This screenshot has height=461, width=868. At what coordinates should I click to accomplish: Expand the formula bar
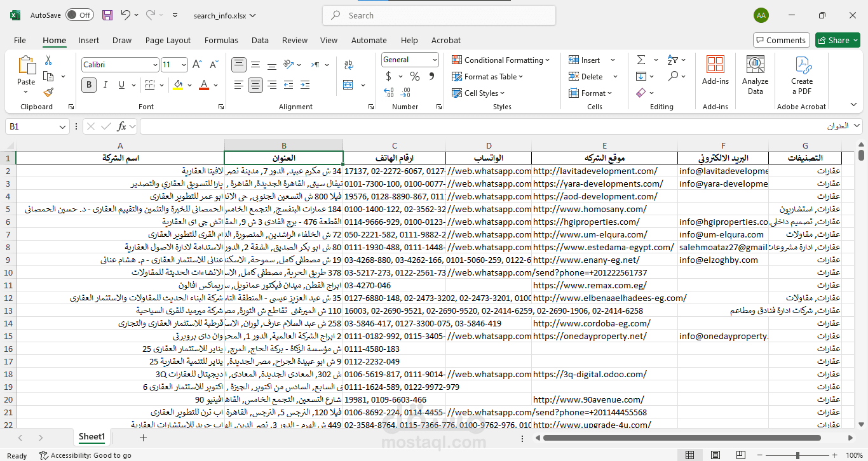point(857,126)
